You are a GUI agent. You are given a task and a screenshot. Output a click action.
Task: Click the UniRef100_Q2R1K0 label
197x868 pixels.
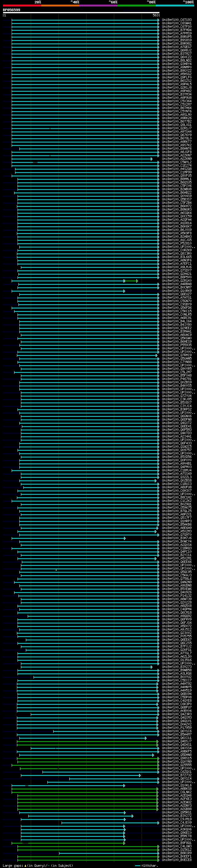click(x=176, y=281)
